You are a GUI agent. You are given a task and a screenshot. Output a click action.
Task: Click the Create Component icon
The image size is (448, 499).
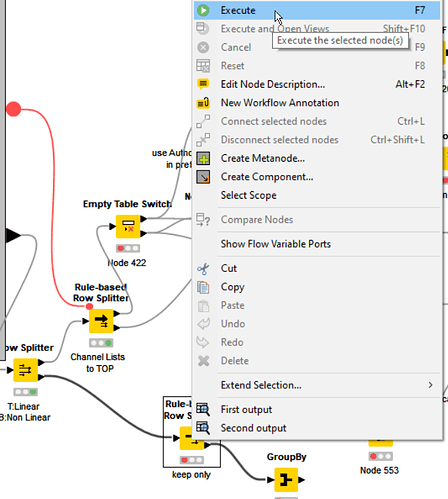click(x=203, y=177)
